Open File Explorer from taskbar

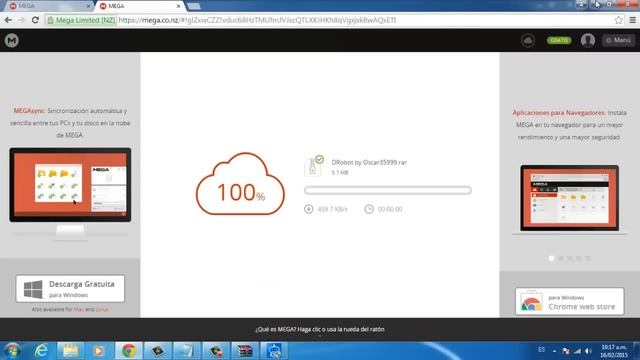[70, 351]
